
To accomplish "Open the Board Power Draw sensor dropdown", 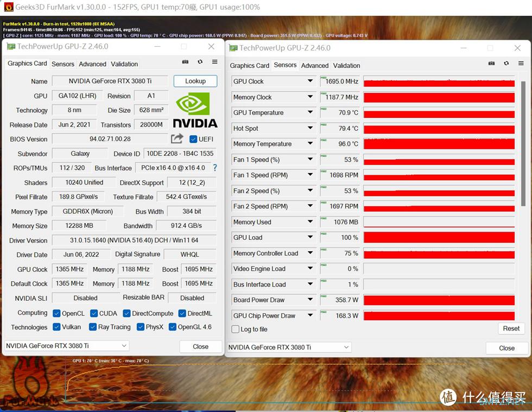I will tap(310, 300).
